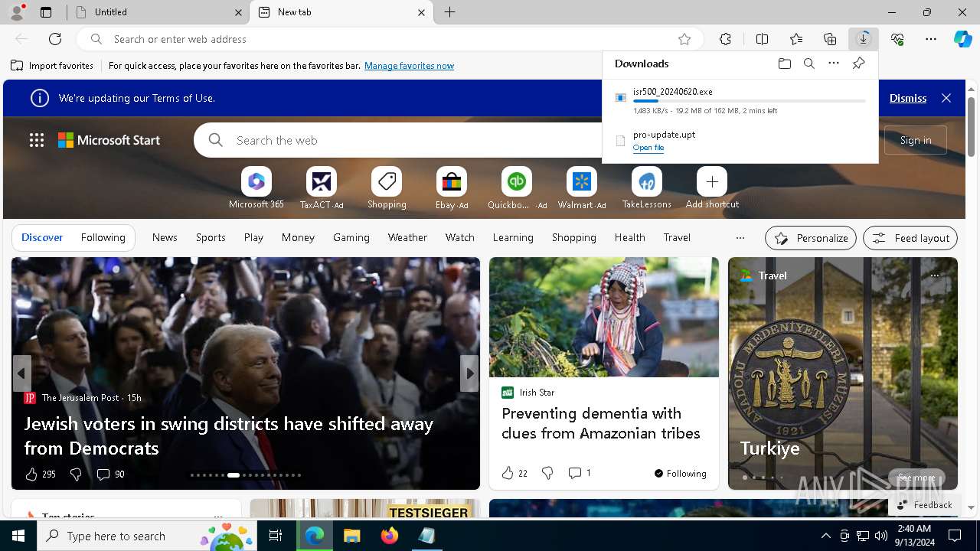The width and height of the screenshot is (980, 551).
Task: Open the Shopping shortcut tile
Action: (387, 187)
